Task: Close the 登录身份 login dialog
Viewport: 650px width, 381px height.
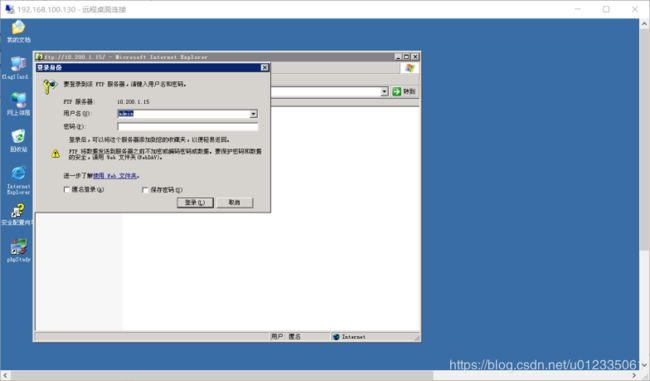Action: (x=264, y=67)
